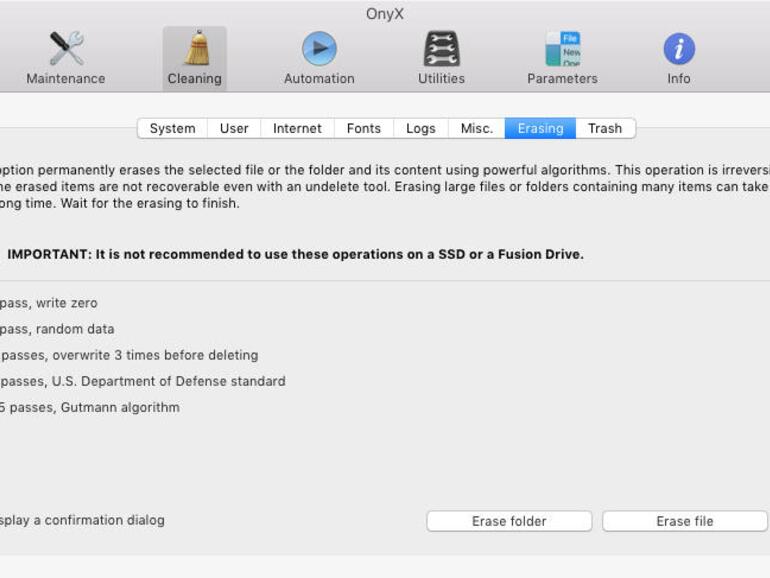Click the OnyX window title

coord(385,14)
